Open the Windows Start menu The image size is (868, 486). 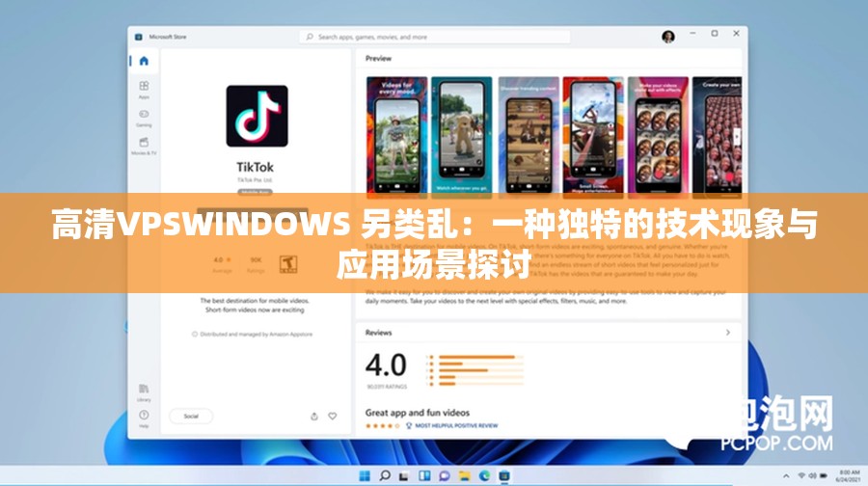365,475
